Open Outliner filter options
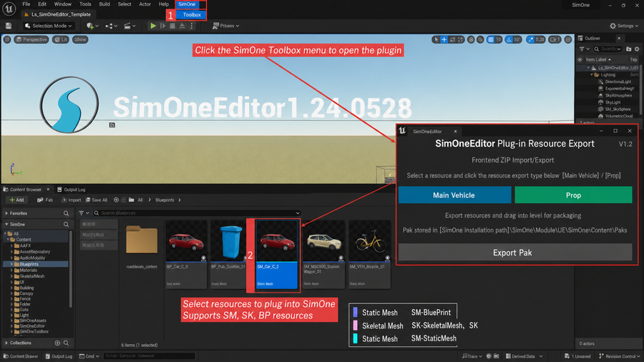 point(584,49)
